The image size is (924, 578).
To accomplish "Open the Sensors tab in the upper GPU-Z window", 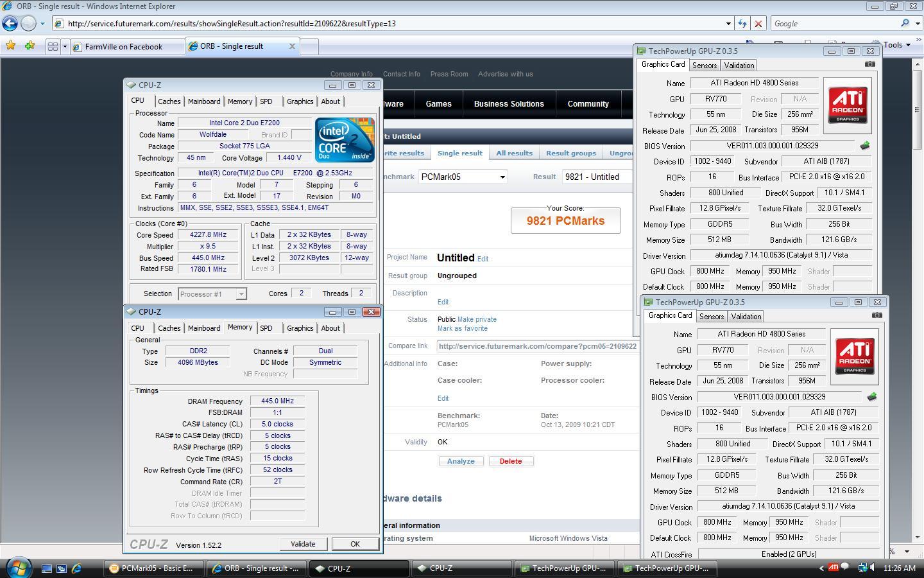I will pos(705,66).
